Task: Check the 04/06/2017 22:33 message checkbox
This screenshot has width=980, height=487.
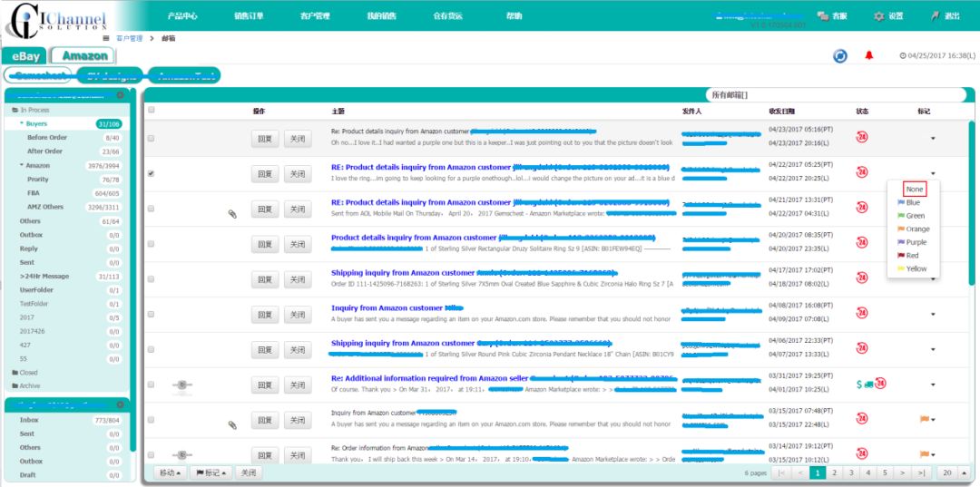Action: coord(151,349)
